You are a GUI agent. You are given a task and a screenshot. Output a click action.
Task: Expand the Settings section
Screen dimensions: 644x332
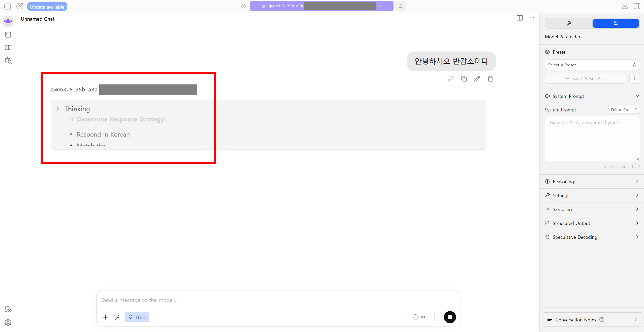592,195
